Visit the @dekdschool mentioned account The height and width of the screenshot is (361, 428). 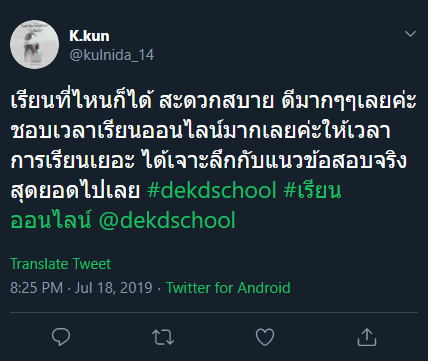[167, 220]
